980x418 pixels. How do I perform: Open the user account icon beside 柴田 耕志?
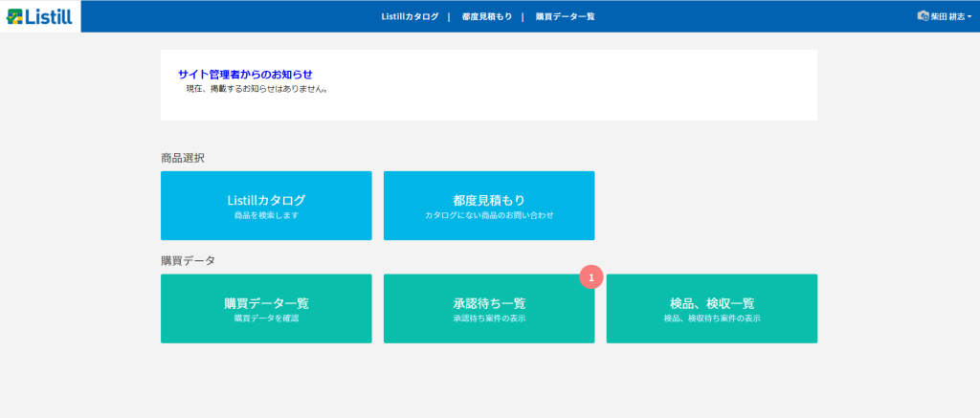click(924, 16)
